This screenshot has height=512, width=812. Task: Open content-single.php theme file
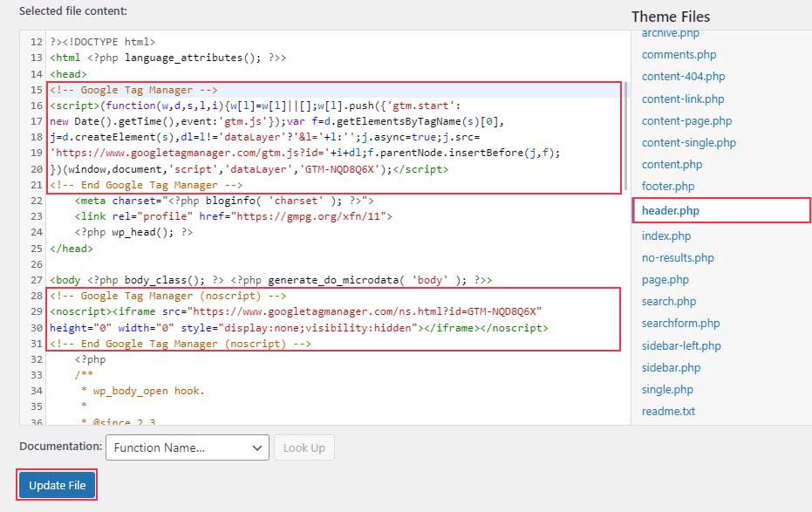(x=689, y=142)
